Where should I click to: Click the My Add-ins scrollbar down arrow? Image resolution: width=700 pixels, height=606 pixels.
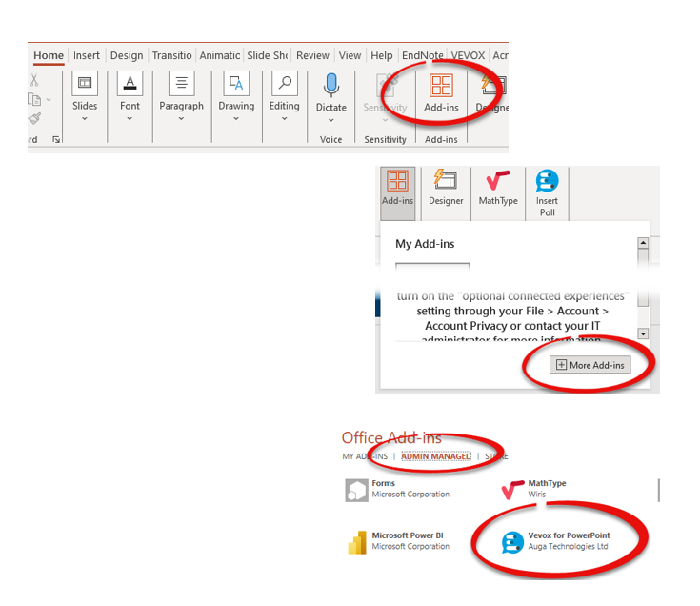(x=643, y=333)
